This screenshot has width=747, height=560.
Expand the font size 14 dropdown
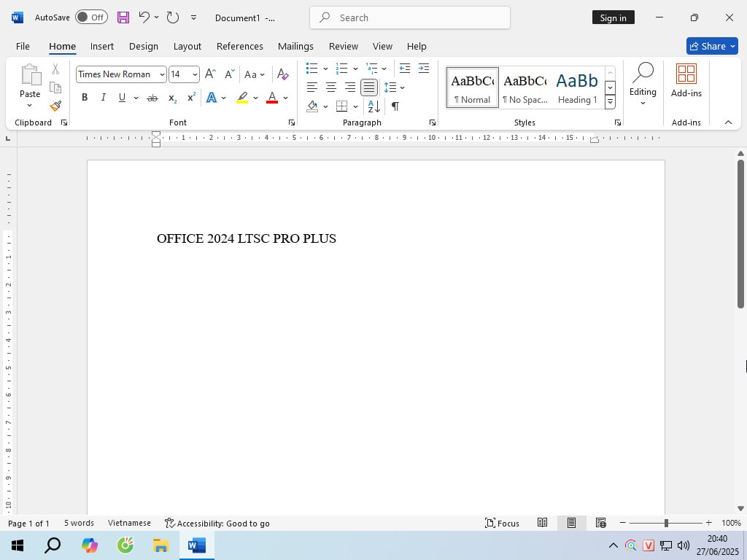(194, 74)
